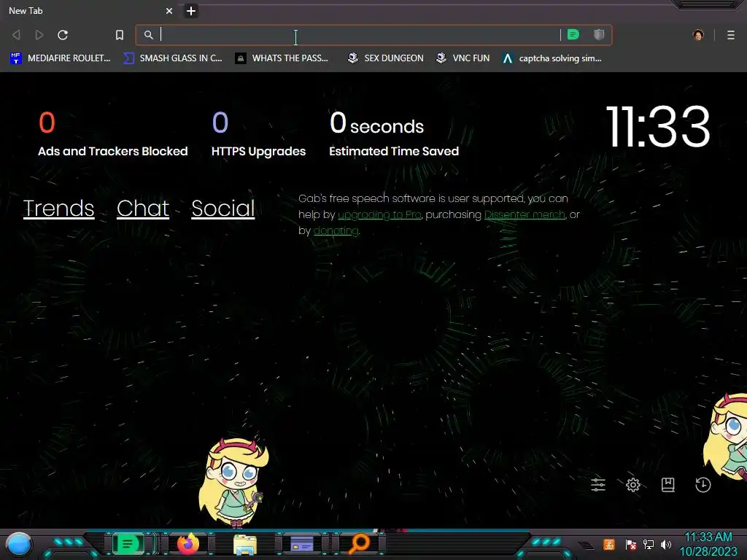Open Action Center flag tray icon
Screen dimensions: 747x560
click(630, 544)
